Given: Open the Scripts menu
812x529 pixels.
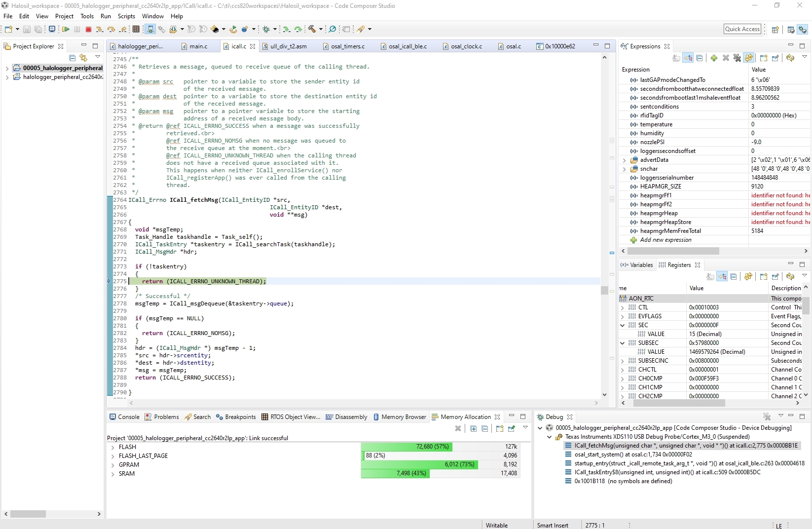Looking at the screenshot, I should [x=126, y=16].
